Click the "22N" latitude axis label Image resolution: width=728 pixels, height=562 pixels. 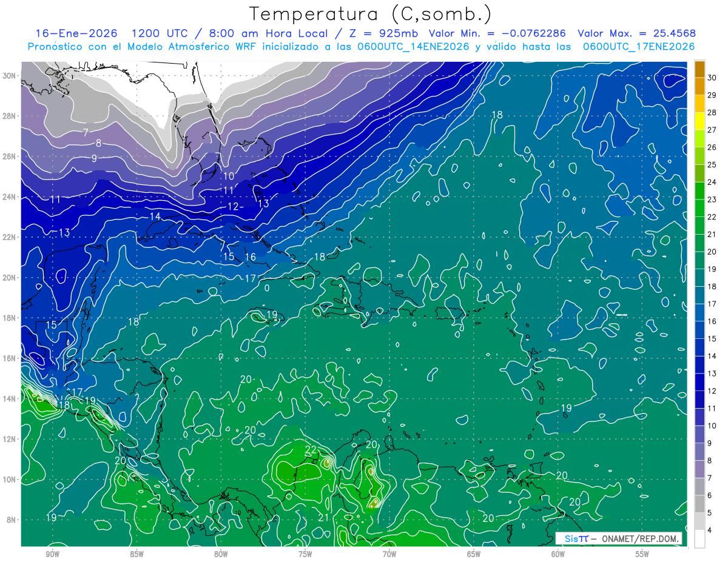coord(10,237)
